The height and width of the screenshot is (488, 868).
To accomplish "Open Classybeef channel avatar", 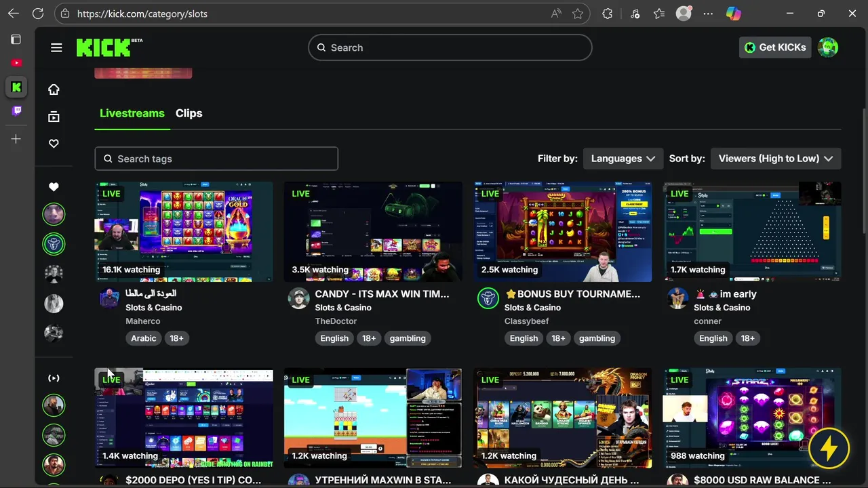I will (x=488, y=298).
